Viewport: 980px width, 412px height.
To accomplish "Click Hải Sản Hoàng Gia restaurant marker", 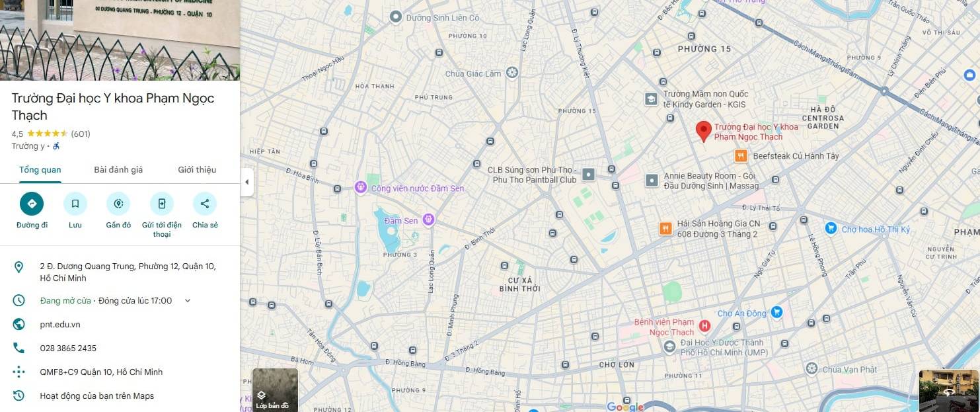I will pos(665,229).
